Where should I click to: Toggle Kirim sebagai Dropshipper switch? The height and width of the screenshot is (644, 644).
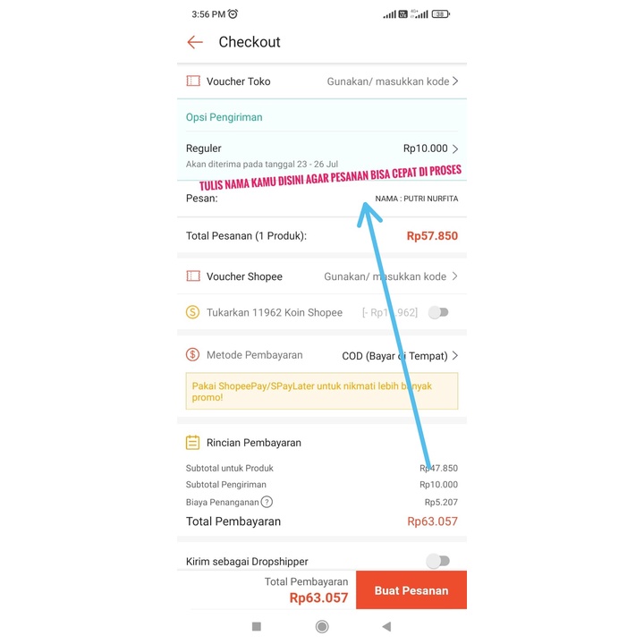[438, 561]
